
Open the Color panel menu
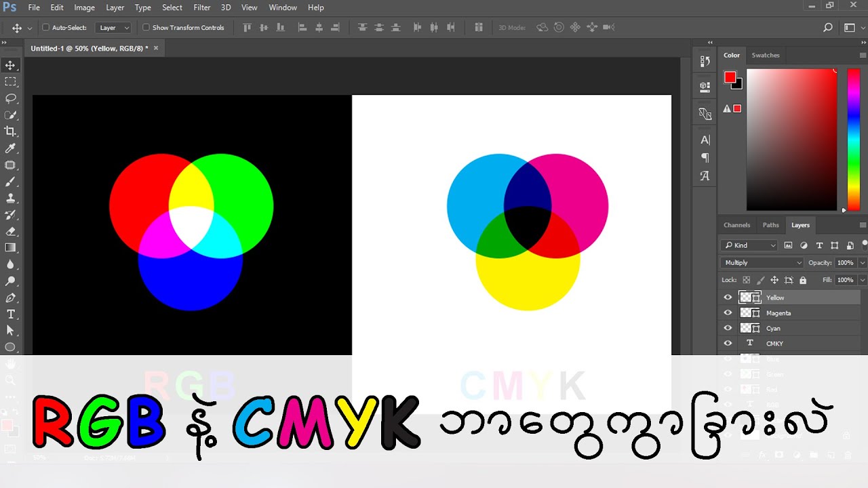(863, 55)
